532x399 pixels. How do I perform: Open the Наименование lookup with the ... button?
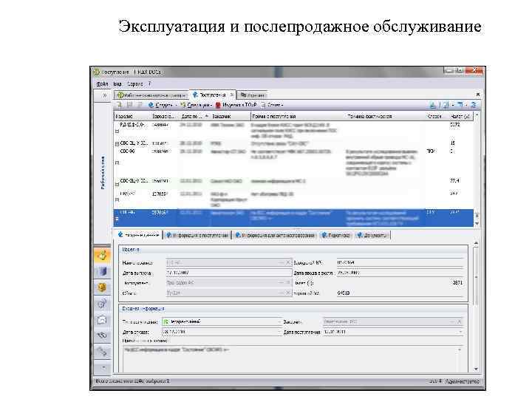pos(282,262)
